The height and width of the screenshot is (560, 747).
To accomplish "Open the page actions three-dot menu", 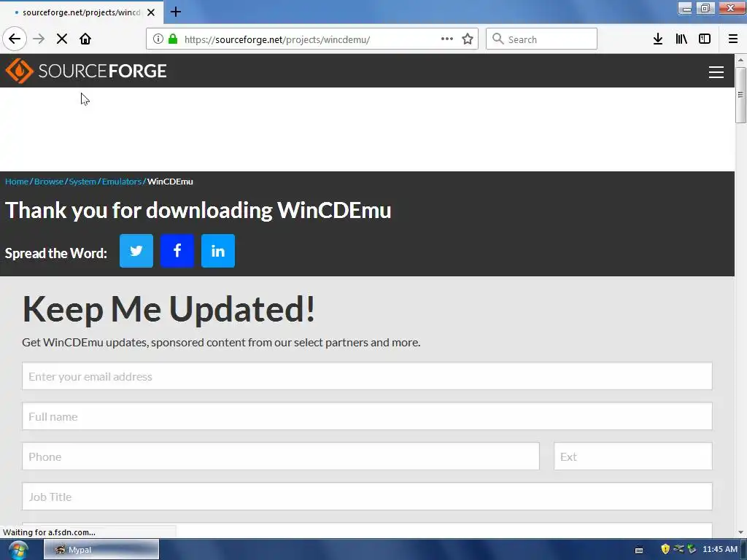I will click(447, 39).
